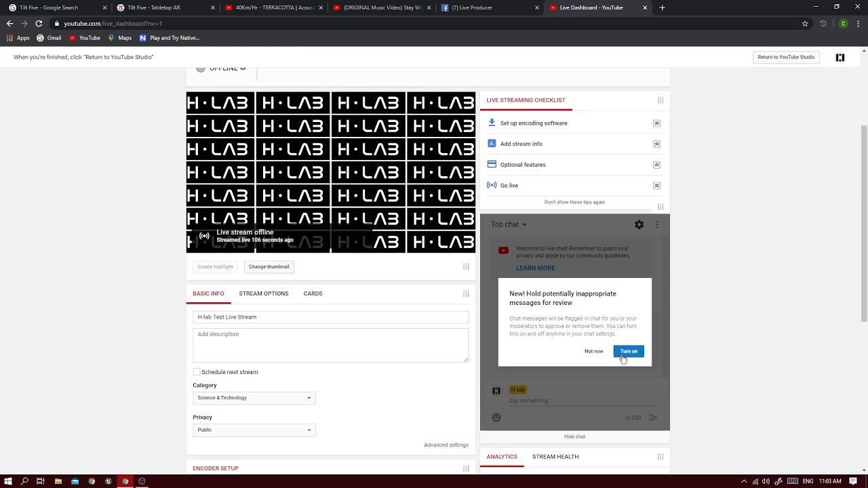This screenshot has width=868, height=488.
Task: Open the Apps shortcut in bookmarks bar
Action: click(x=18, y=38)
